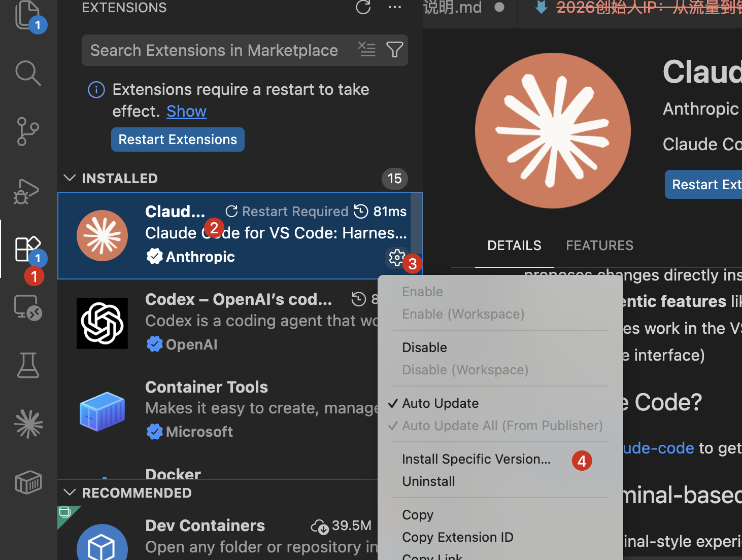Select the "Container Tools" extension title

click(x=207, y=387)
